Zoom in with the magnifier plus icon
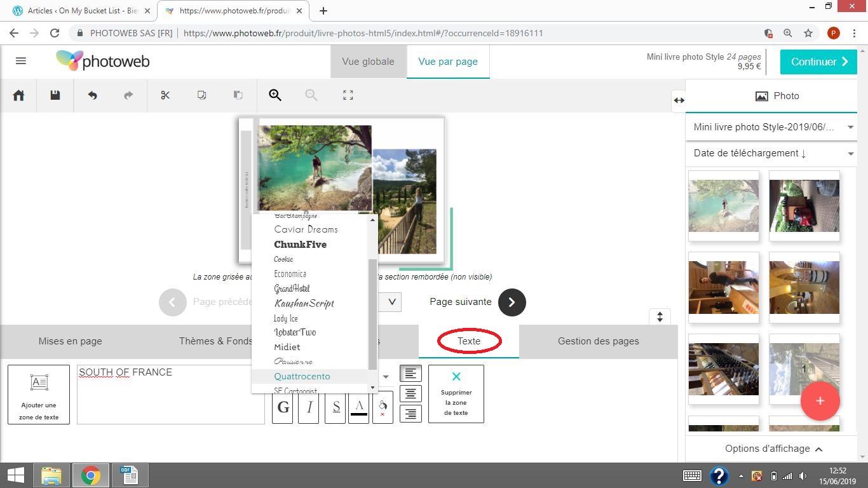Viewport: 868px width, 488px height. point(275,95)
